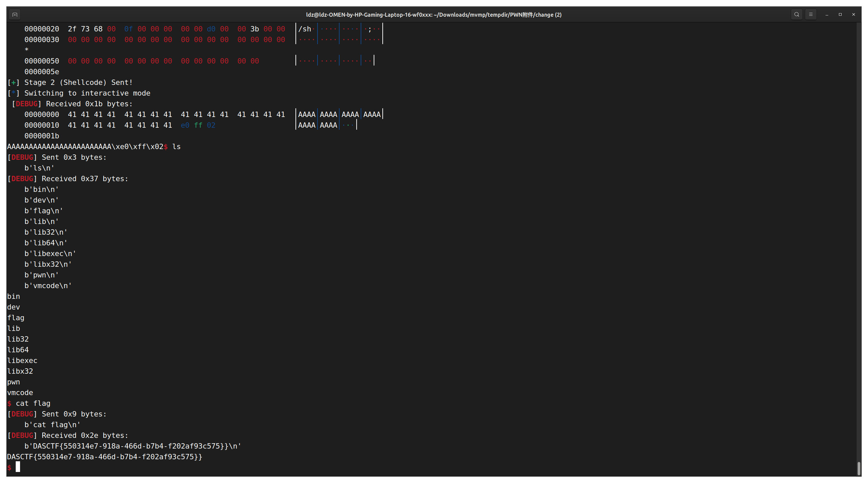Click the 'Received 0x1b bytes' debug line
This screenshot has height=483, width=868.
tap(89, 104)
